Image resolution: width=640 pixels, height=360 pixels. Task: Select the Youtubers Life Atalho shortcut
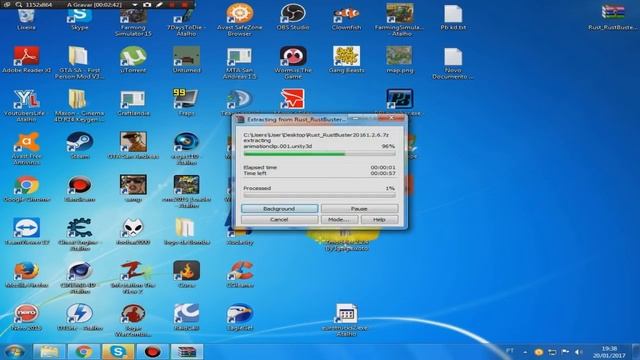click(x=26, y=106)
